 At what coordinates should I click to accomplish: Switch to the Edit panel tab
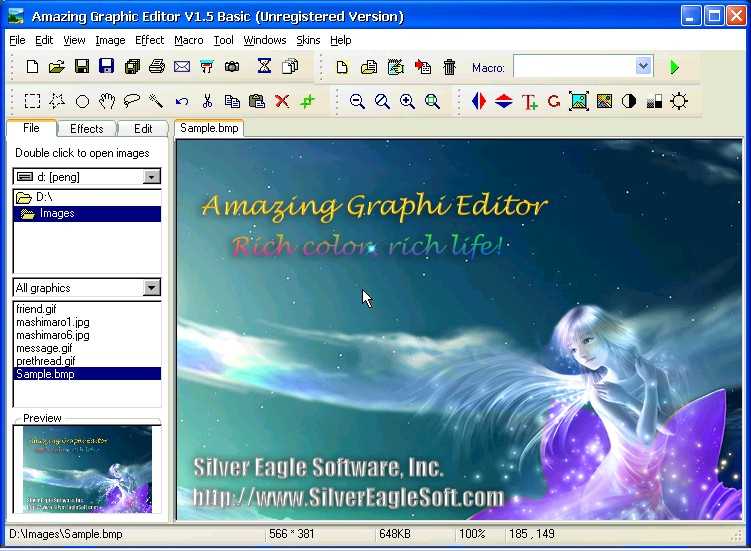143,128
